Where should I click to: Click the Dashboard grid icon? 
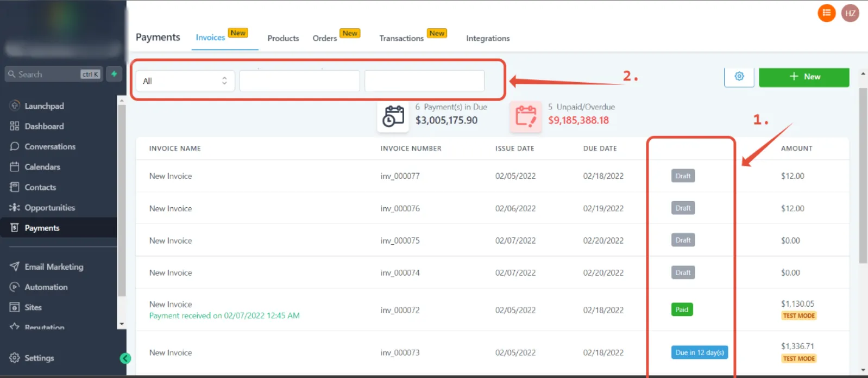(x=15, y=126)
